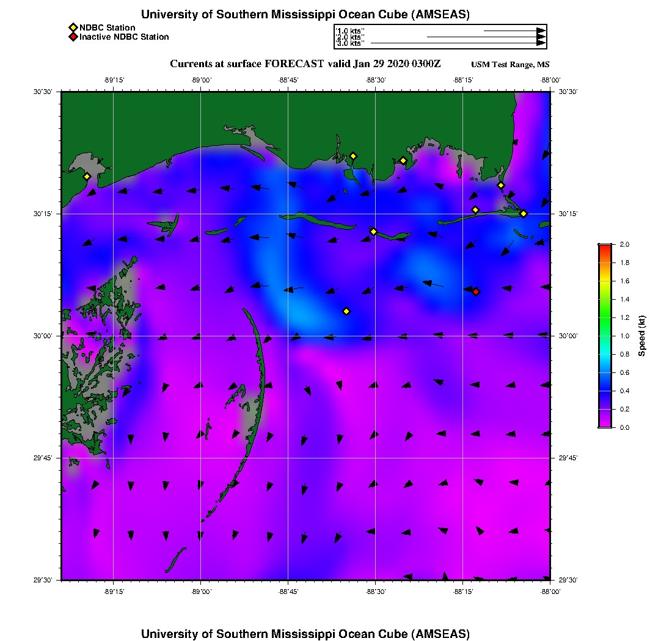Screen dimensions: 672x641
Task: Click the yellow diamond icon in the legend
Action: click(73, 27)
